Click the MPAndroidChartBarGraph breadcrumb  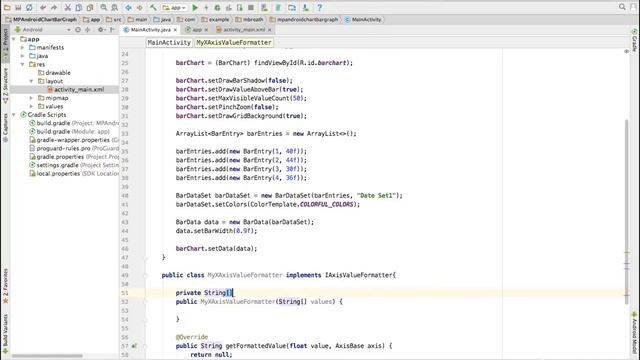pos(41,20)
